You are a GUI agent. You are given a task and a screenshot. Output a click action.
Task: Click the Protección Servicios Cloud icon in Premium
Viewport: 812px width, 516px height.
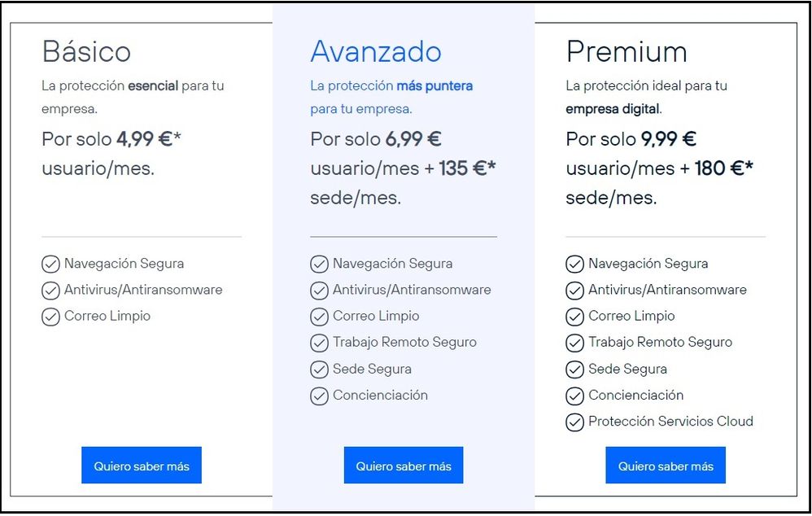click(575, 422)
